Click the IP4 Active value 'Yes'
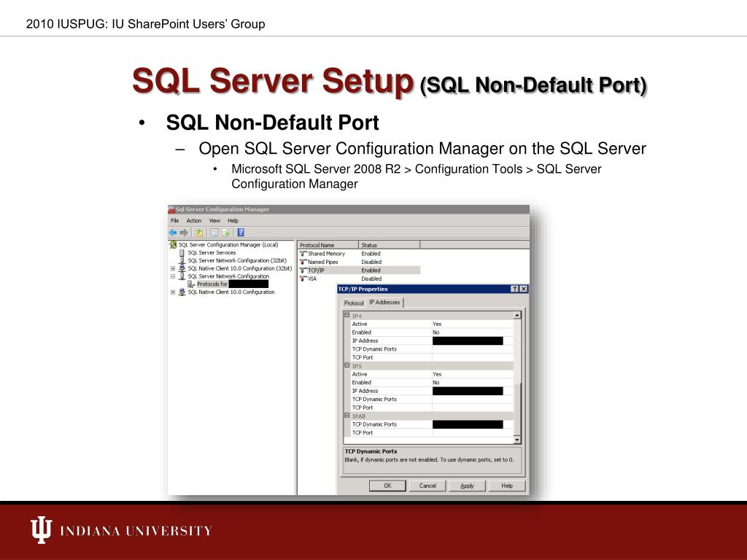 click(437, 324)
